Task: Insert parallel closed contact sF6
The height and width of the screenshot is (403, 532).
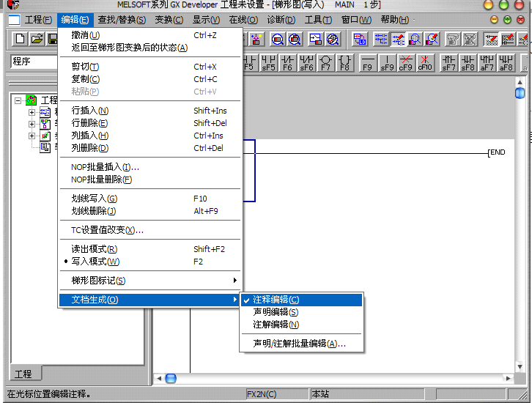Action: point(306,63)
